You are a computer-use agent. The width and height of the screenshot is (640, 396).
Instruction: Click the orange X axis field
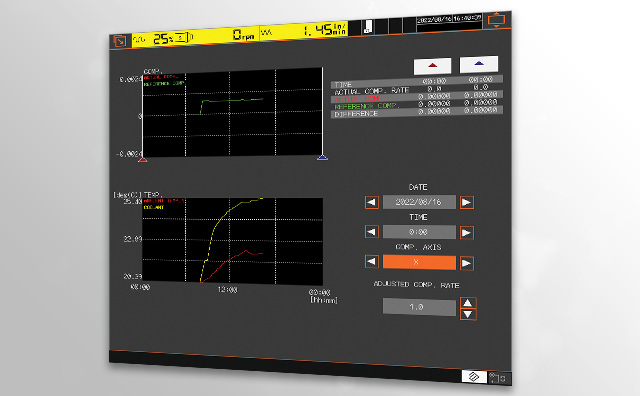(x=419, y=262)
